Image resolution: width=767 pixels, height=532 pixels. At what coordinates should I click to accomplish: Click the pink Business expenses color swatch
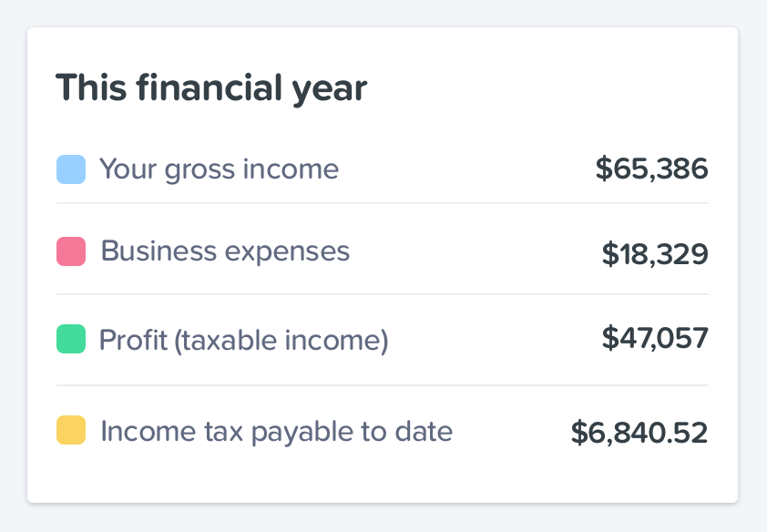coord(71,251)
